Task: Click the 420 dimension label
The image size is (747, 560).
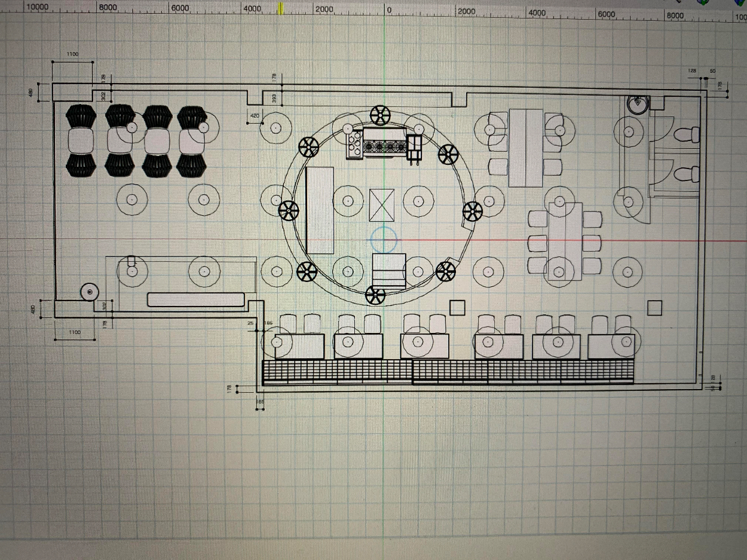Action: [x=255, y=115]
